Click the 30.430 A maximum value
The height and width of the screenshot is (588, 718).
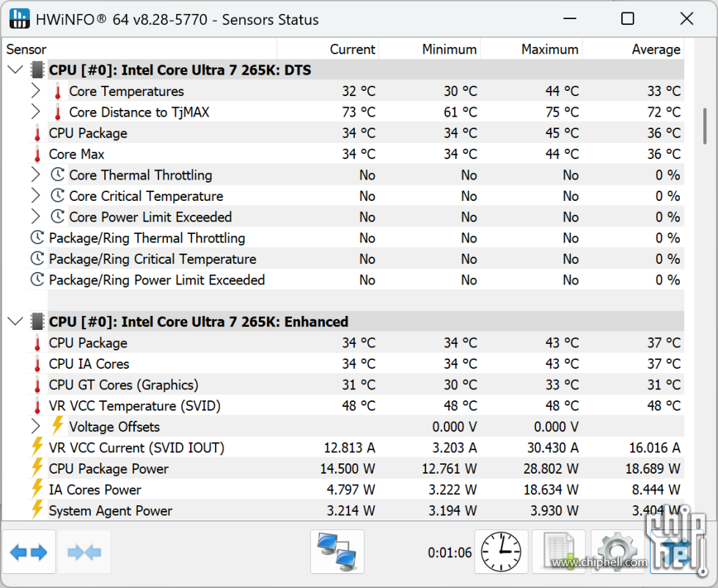pos(553,447)
